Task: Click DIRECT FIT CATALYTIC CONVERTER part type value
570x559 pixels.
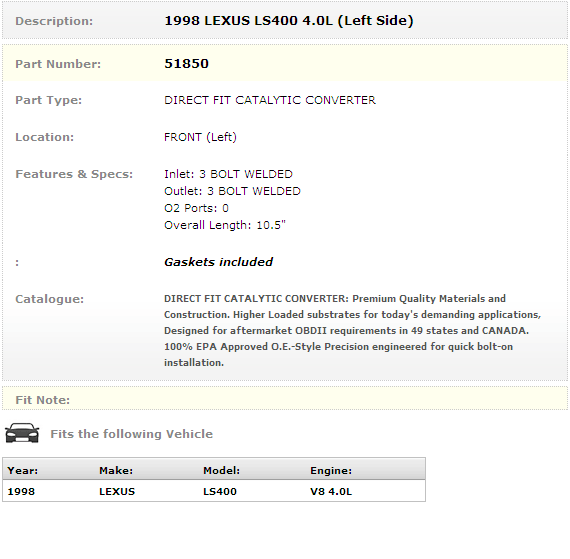Action: 270,100
